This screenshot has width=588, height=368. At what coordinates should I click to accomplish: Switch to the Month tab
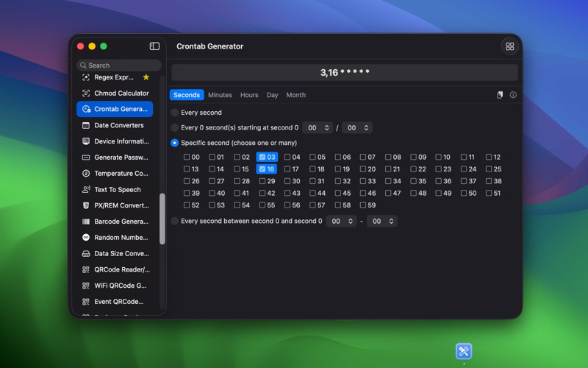pos(295,95)
